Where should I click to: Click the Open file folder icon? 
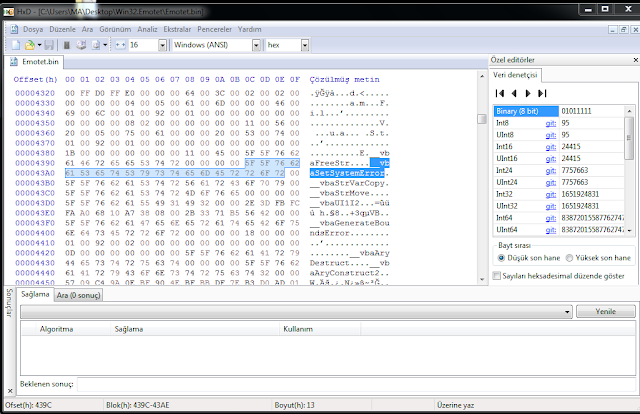click(30, 45)
